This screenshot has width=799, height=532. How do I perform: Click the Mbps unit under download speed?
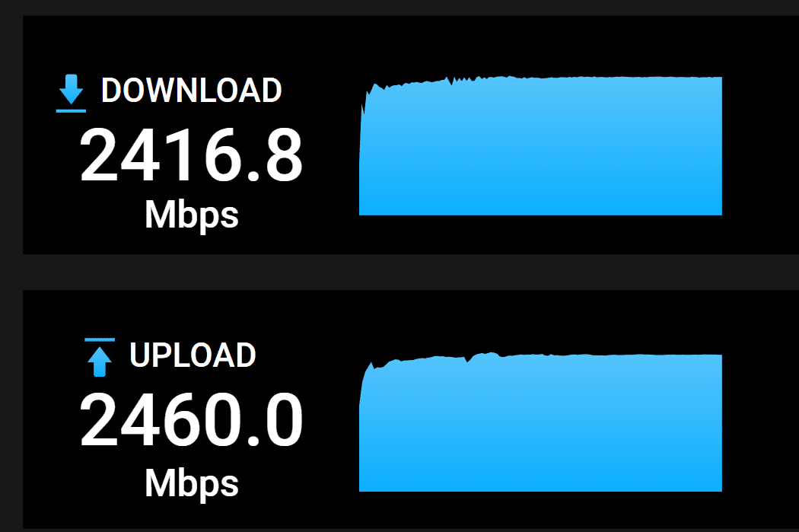point(192,215)
